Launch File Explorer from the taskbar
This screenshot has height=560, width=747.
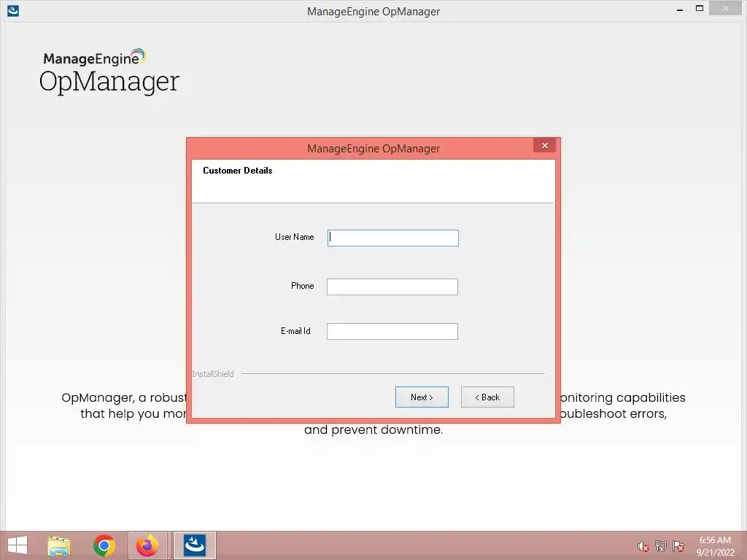pos(59,545)
